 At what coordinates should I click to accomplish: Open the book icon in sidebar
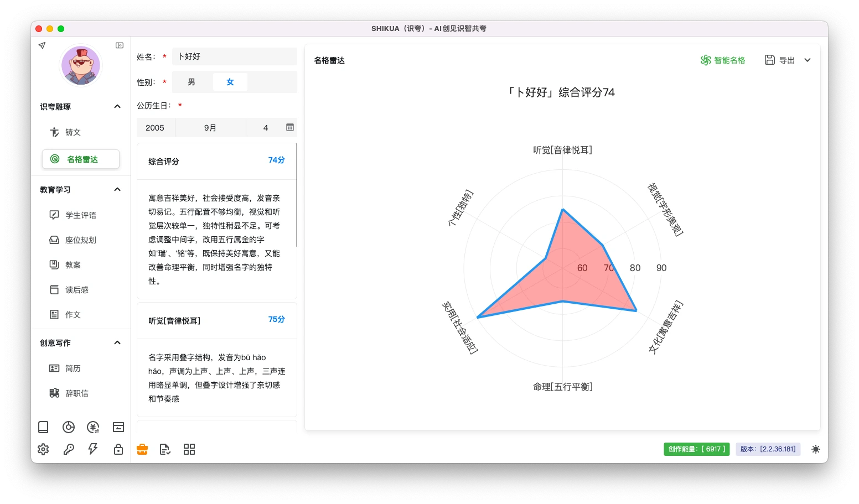pyautogui.click(x=43, y=427)
